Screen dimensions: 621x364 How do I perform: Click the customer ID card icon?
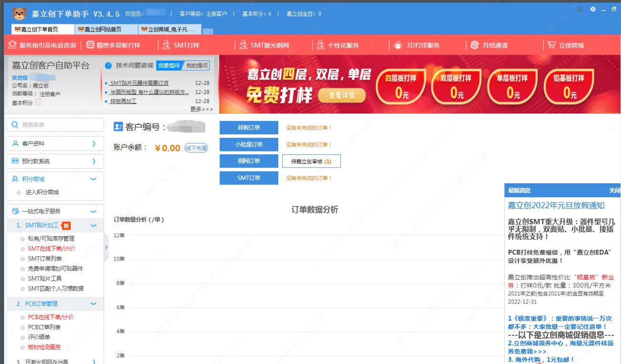pyautogui.click(x=118, y=127)
